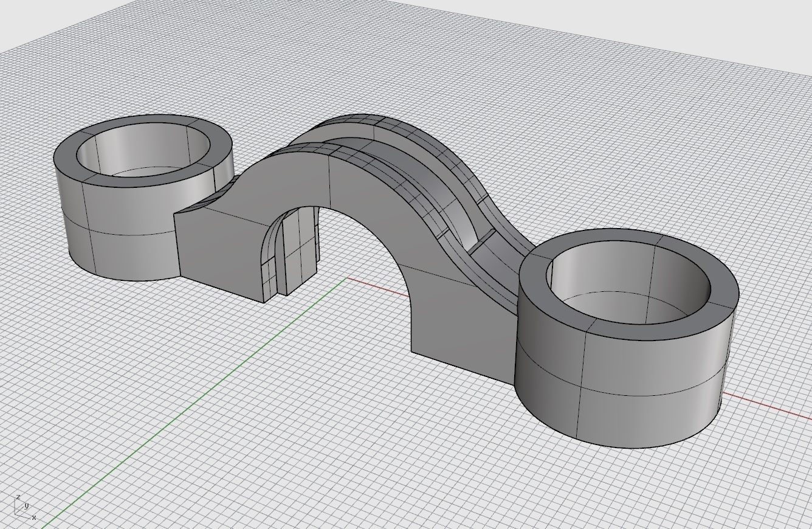Click the grid origin where axes intersect
The width and height of the screenshot is (812, 529).
tap(347, 278)
